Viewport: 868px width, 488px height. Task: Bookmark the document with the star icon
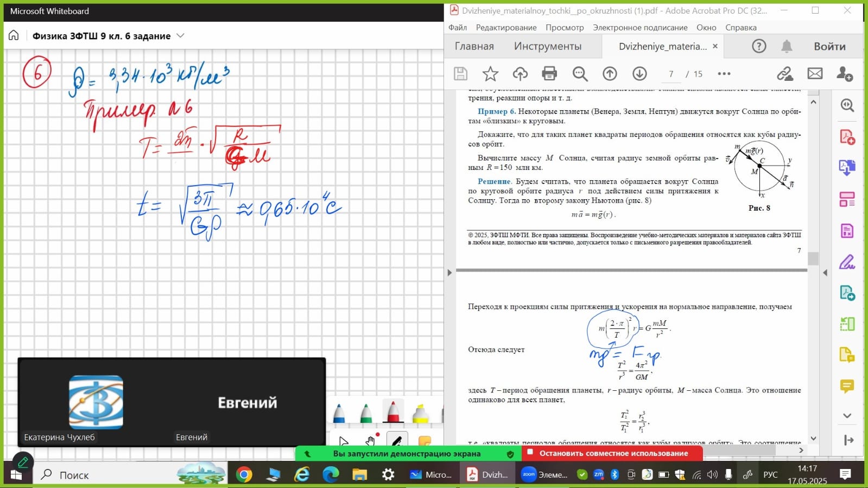(x=490, y=74)
